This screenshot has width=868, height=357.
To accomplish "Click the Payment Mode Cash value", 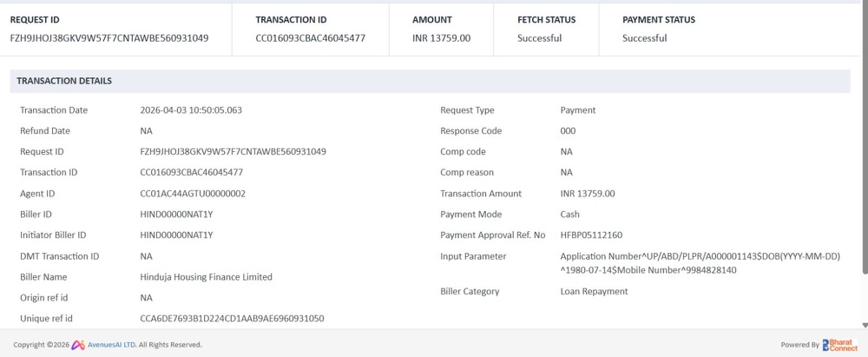I will [x=570, y=215].
